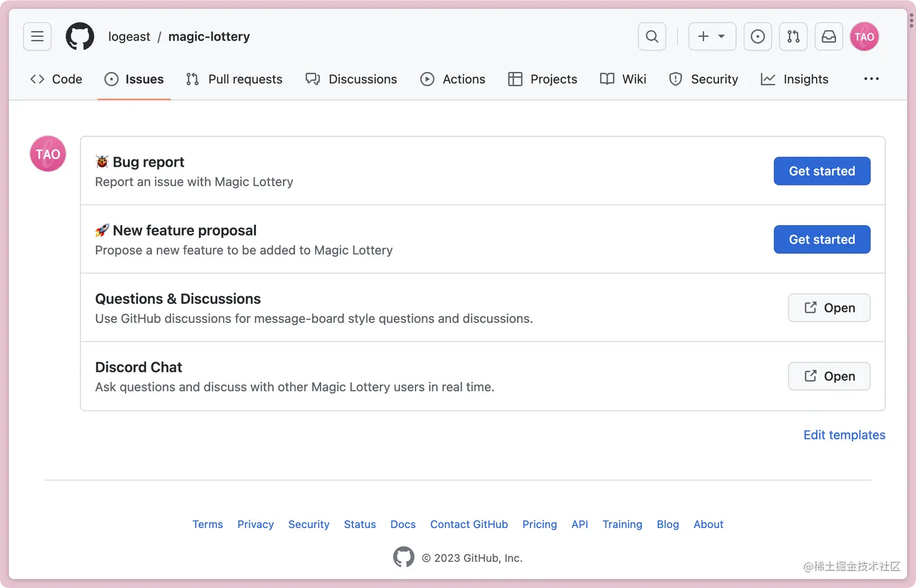Switch to the Pull requests tab
The image size is (916, 588).
click(x=234, y=79)
